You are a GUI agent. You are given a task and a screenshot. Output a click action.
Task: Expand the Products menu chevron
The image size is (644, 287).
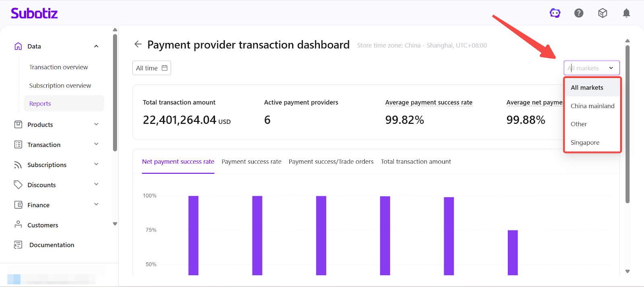[x=96, y=125]
